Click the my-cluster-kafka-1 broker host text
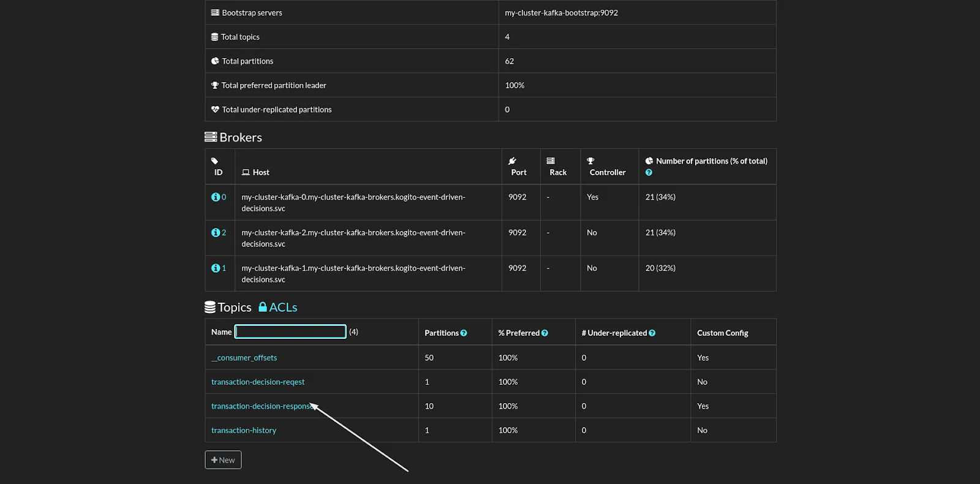Screen dimensions: 980x484 353,274
